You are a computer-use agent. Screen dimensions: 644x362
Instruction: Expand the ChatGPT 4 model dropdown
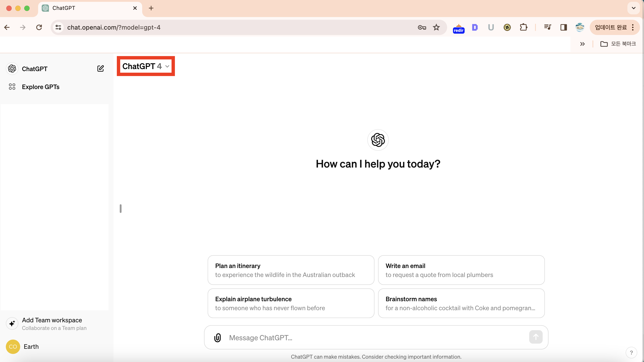point(146,66)
